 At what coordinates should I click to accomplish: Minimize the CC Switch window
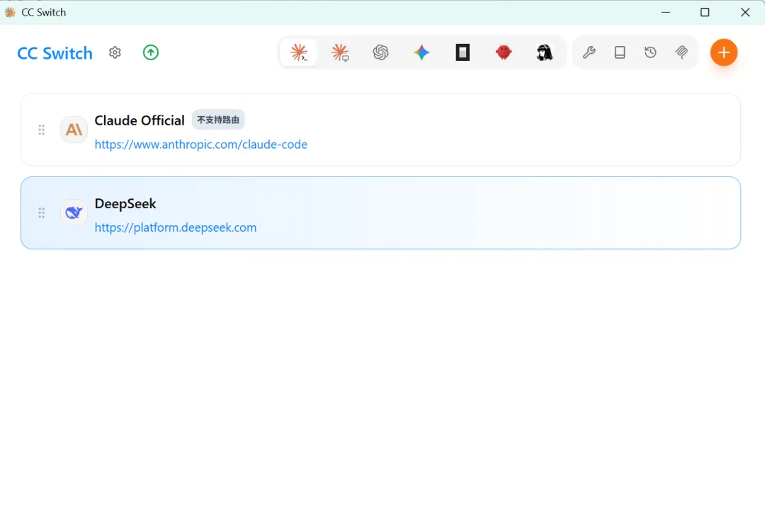(665, 12)
